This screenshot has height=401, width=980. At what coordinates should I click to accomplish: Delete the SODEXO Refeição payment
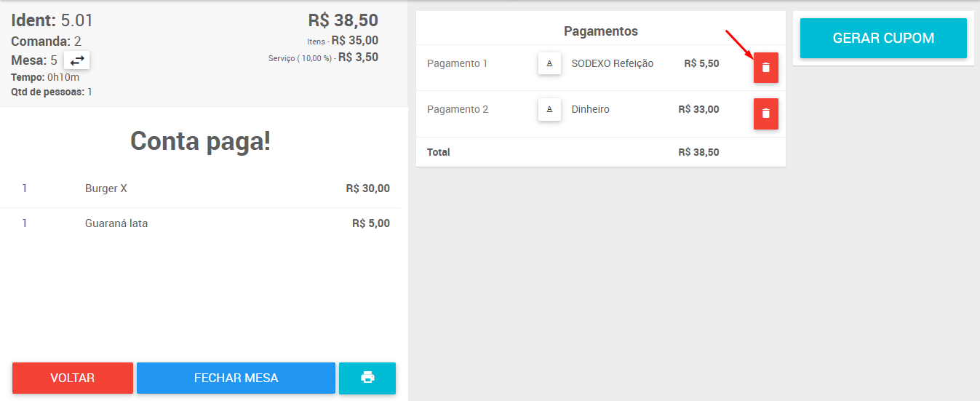click(765, 68)
